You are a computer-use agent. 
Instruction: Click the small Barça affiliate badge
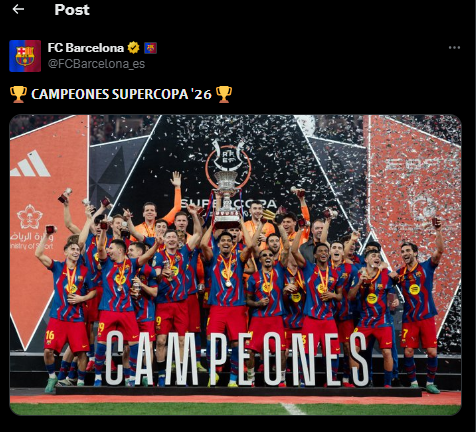[150, 48]
